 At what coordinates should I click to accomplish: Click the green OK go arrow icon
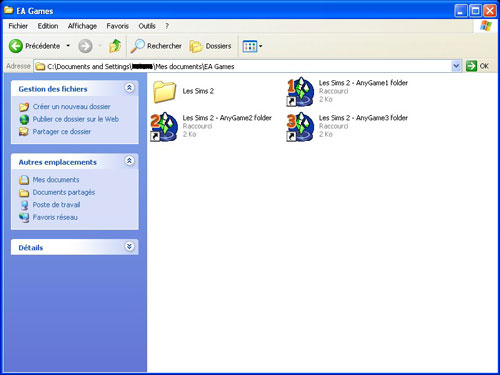(471, 66)
